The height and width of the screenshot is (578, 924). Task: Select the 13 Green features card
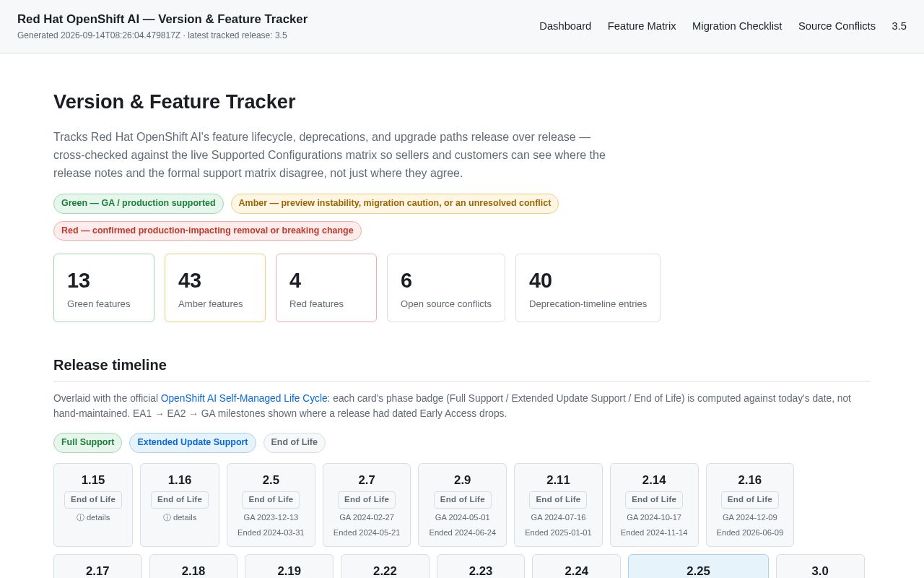(x=104, y=288)
